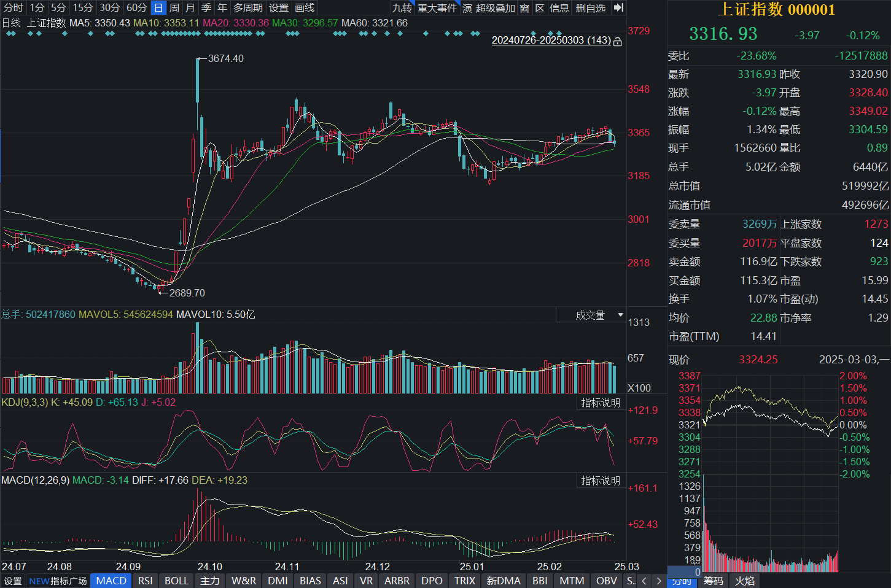Open the 信息 info panel

pyautogui.click(x=559, y=8)
